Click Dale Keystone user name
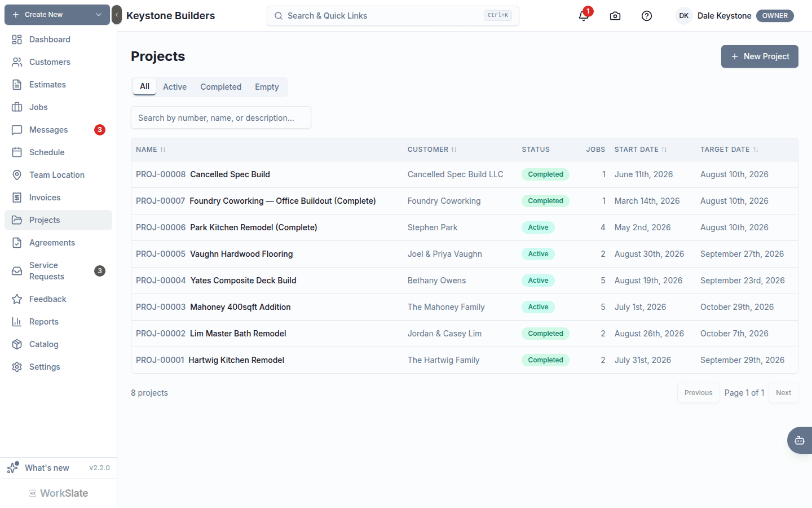The width and height of the screenshot is (812, 508). tap(724, 16)
